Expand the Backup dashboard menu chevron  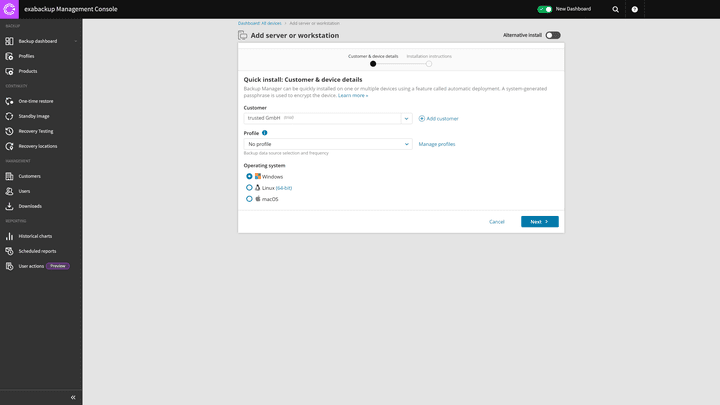76,41
